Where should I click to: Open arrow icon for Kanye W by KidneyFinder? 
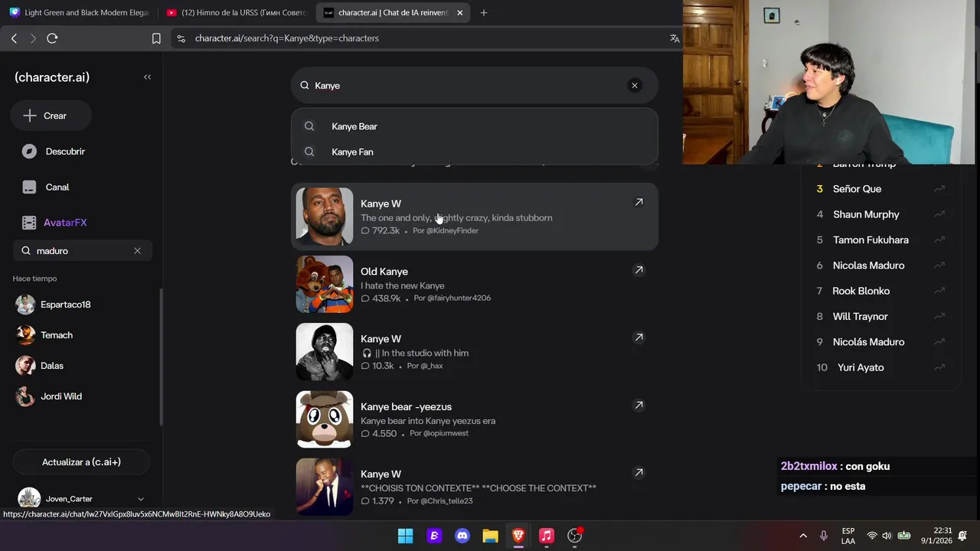(x=639, y=202)
